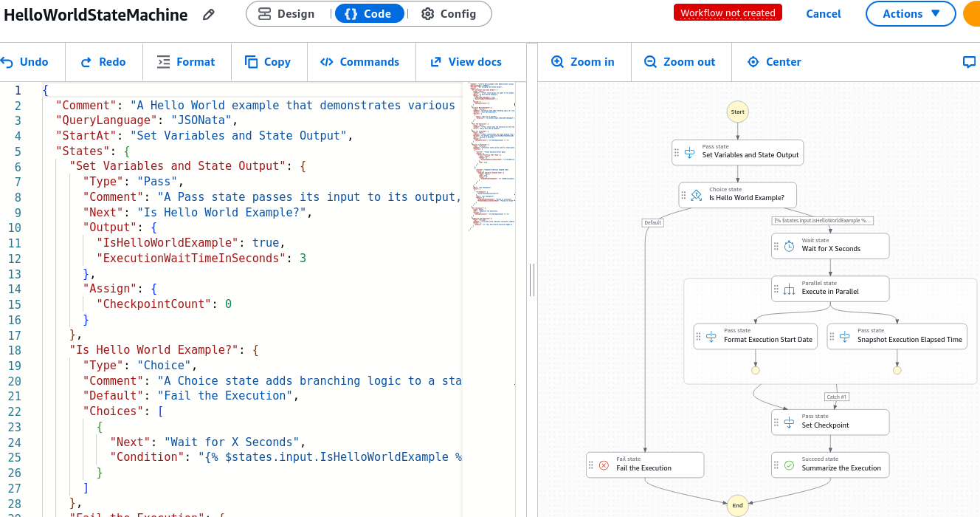This screenshot has height=517, width=980.
Task: Select the Start node in the graph
Action: point(737,112)
